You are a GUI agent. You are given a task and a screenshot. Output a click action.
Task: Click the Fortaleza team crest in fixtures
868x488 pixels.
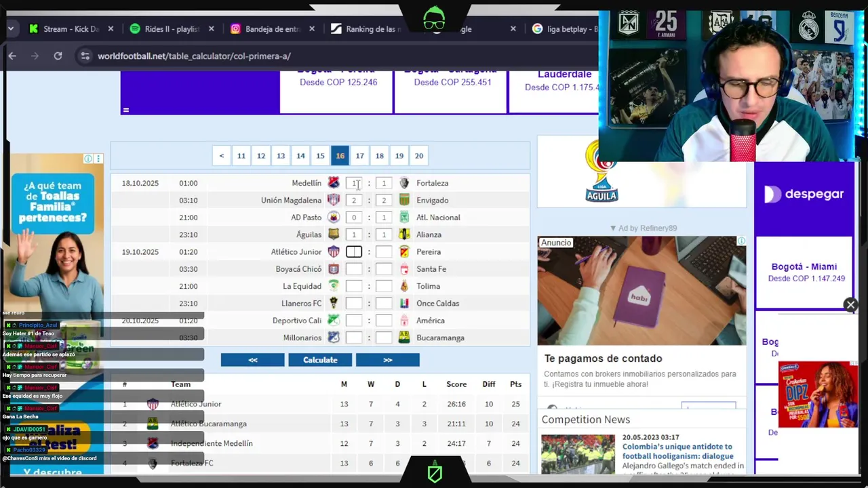(404, 183)
